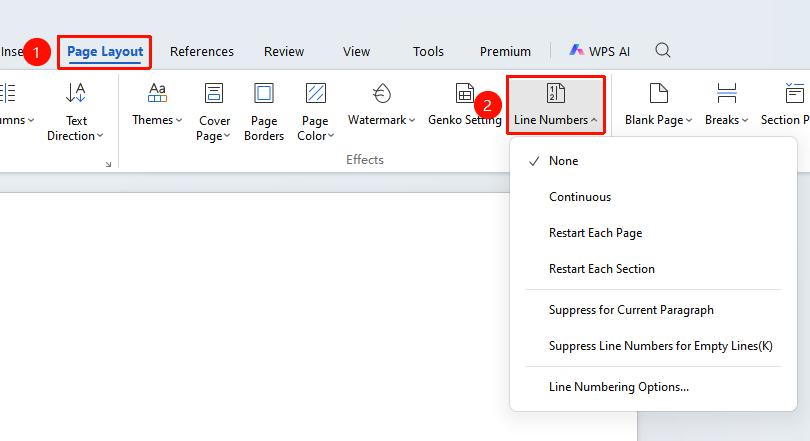This screenshot has width=810, height=441.
Task: Switch to the References tab
Action: coord(201,52)
